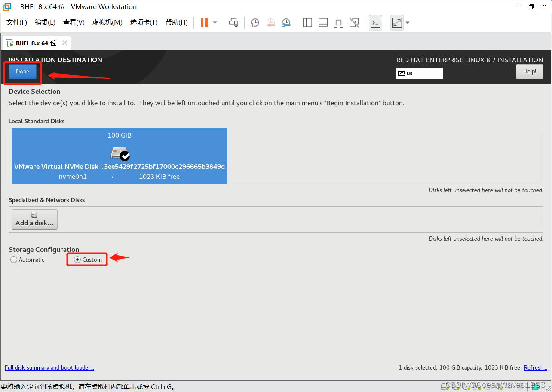
Task: Open the power options dropdown beside pause
Action: pos(215,23)
